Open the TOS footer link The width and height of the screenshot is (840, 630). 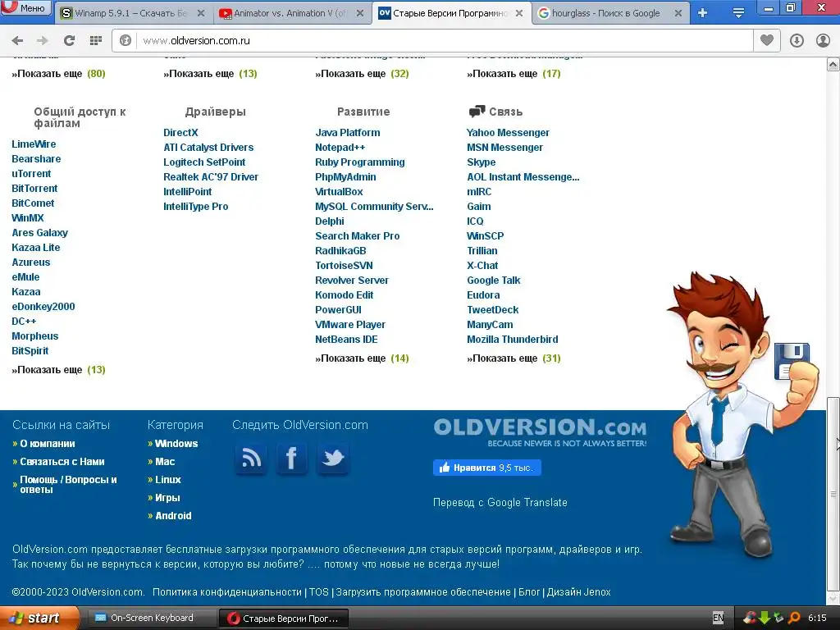(319, 592)
